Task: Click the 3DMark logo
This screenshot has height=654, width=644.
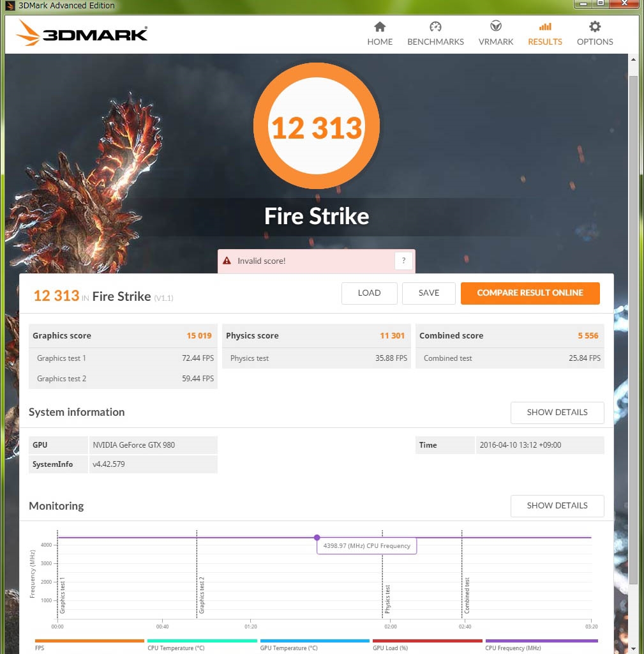Action: [82, 33]
